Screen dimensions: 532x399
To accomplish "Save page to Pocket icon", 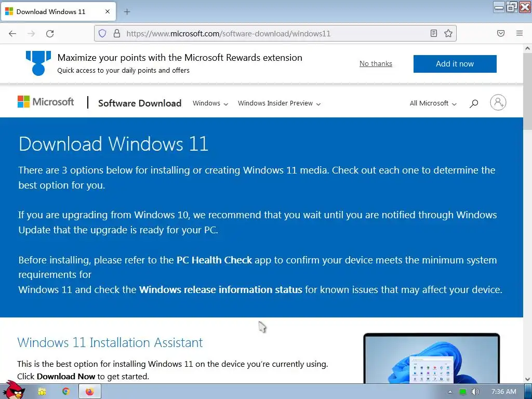I will point(501,33).
